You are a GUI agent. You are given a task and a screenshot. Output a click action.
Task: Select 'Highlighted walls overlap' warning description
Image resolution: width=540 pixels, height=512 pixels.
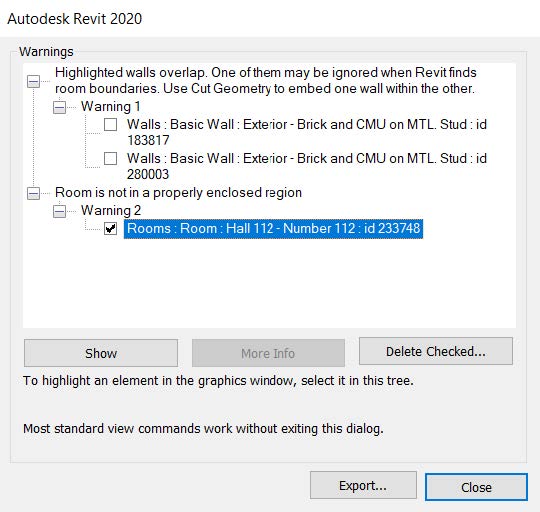tap(266, 81)
